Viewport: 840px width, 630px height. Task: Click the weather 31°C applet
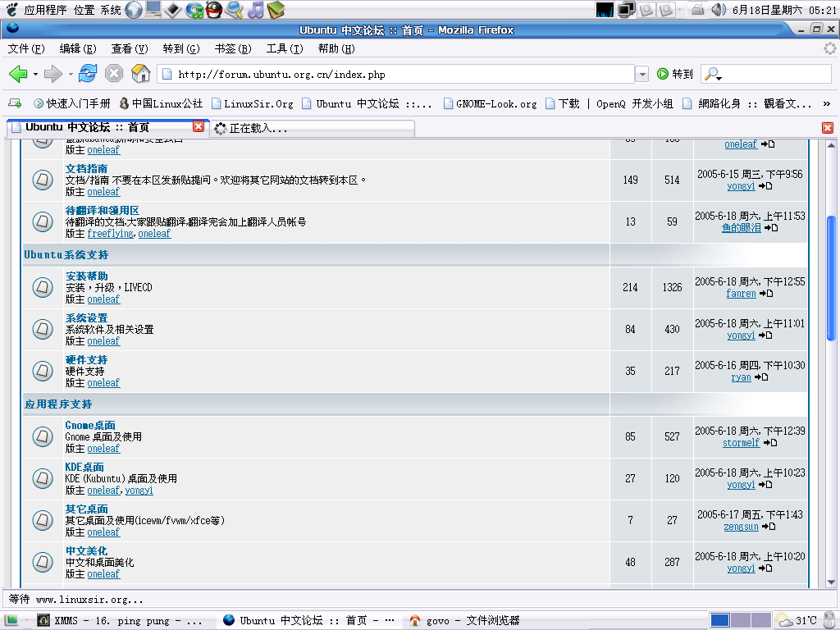(x=797, y=620)
